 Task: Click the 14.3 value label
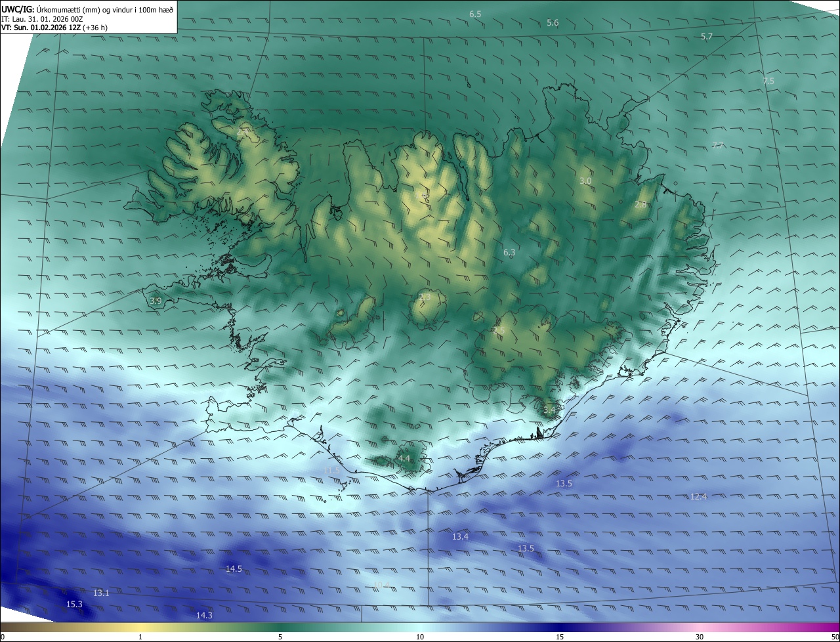point(204,615)
